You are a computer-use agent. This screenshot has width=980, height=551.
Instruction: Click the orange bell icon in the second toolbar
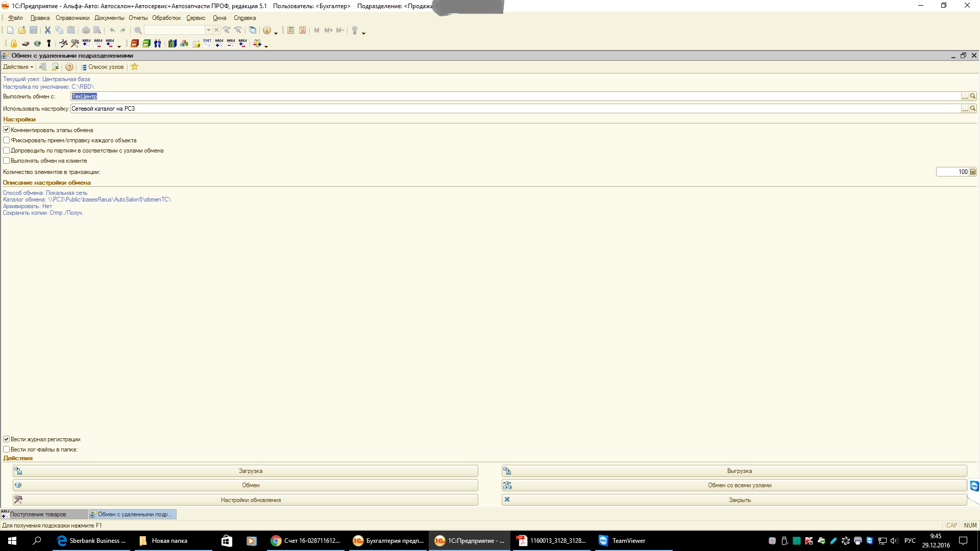14,44
